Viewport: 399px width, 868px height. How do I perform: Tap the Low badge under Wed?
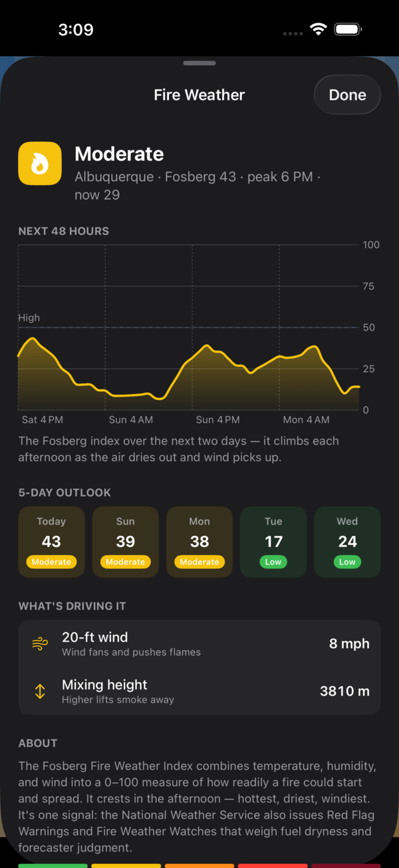347,562
